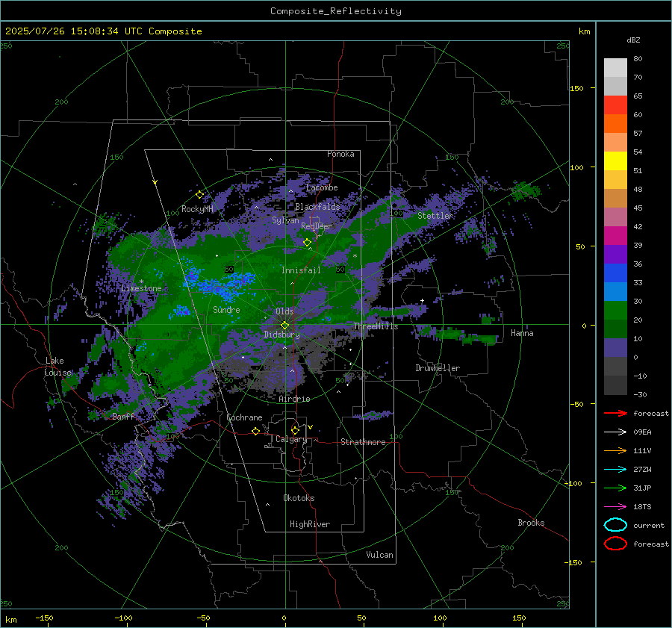This screenshot has width=672, height=628.
Task: Click the ThreeHills city label
Action: coord(376,326)
